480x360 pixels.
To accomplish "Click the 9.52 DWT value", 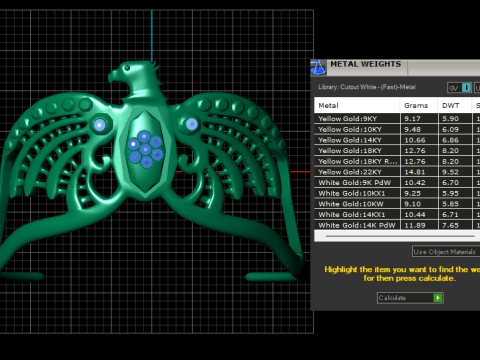I will (x=450, y=172).
